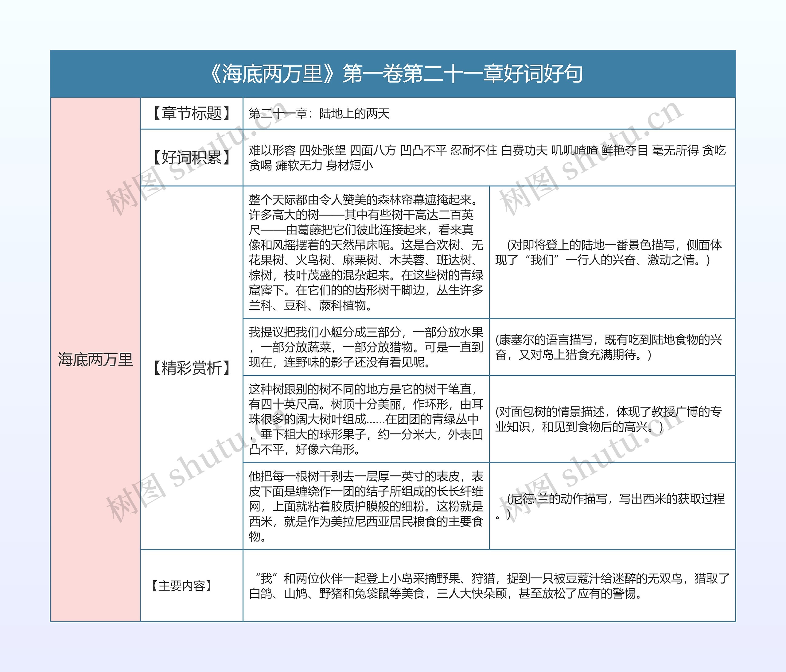Select the passage 这种树跟别的树不同的地方
The image size is (786, 672).
point(366,419)
